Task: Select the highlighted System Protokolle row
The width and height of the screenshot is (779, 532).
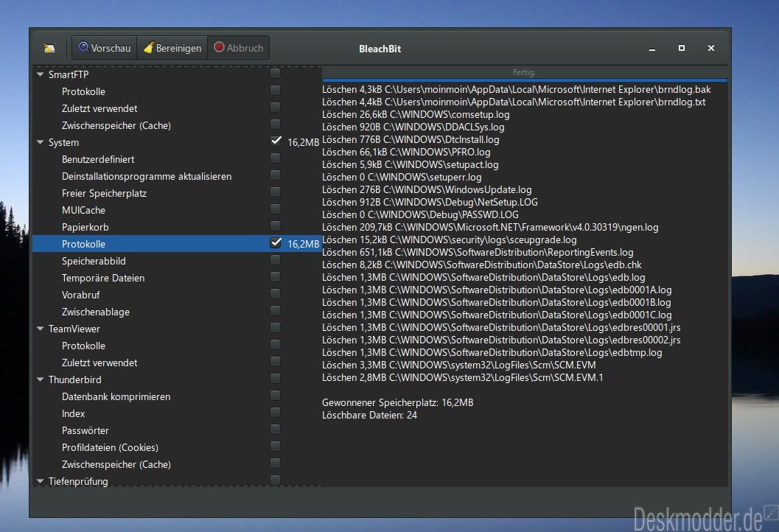Action: click(x=176, y=244)
